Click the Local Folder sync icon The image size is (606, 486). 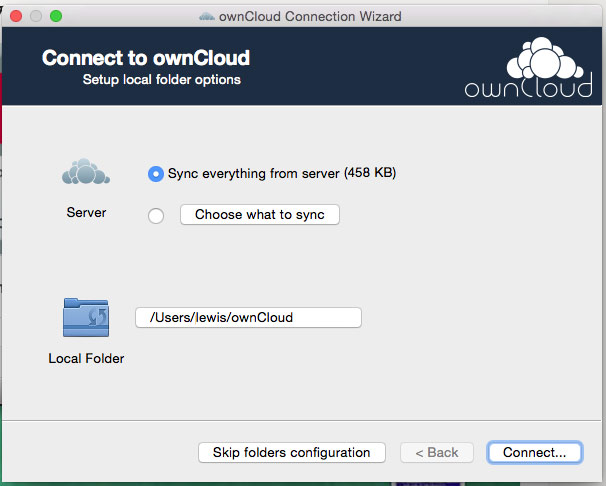click(x=86, y=317)
